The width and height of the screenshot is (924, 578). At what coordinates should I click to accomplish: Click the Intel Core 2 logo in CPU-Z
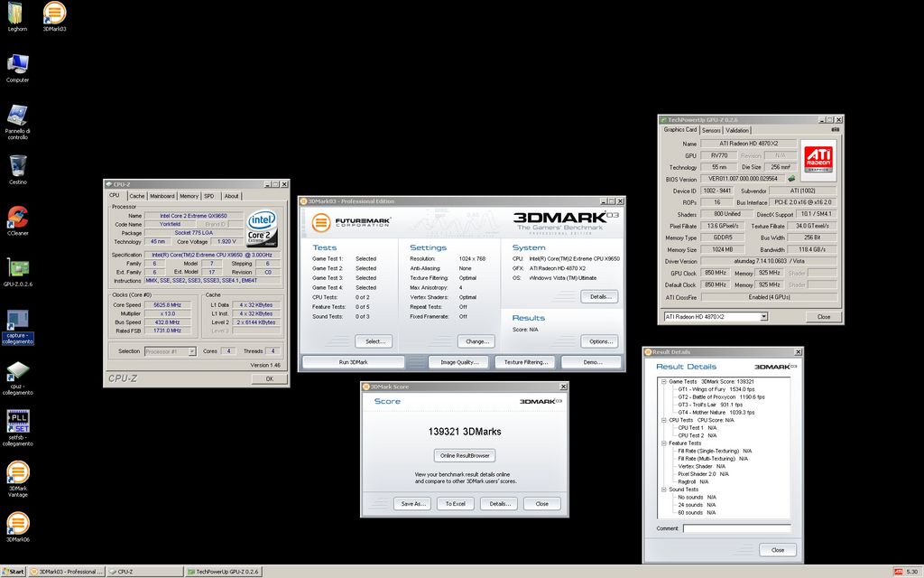point(262,228)
